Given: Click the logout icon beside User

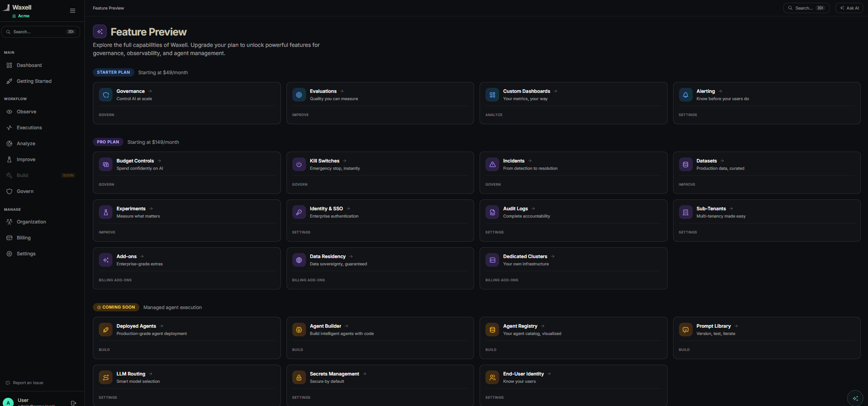Looking at the screenshot, I should tap(73, 403).
